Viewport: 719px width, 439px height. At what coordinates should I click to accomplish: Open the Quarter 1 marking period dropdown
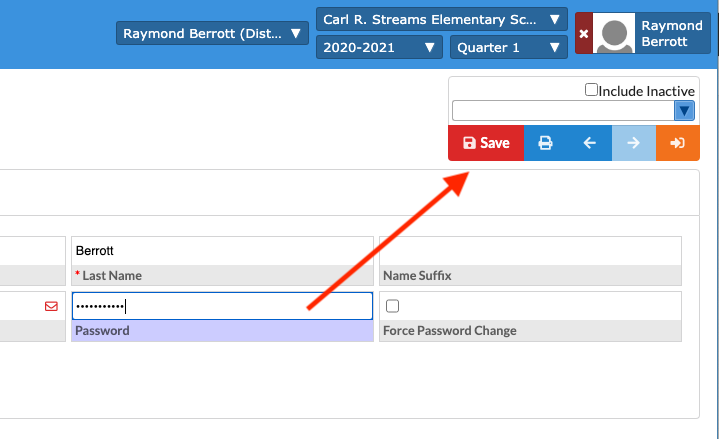pos(509,47)
